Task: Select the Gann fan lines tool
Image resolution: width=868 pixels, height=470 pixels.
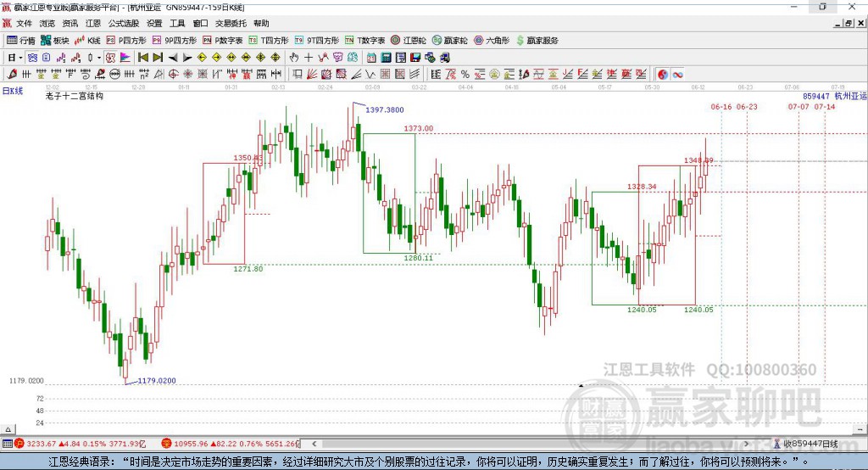Action: 312,75
